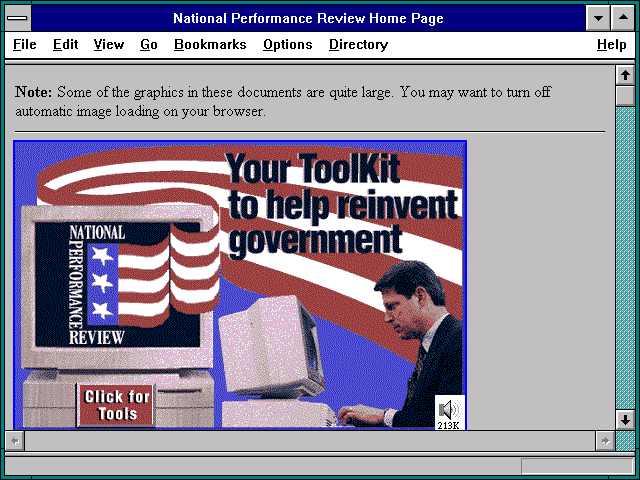This screenshot has width=640, height=480.
Task: Click the 'Your ToolKit to help reinvent government' headline
Action: pyautogui.click(x=343, y=205)
